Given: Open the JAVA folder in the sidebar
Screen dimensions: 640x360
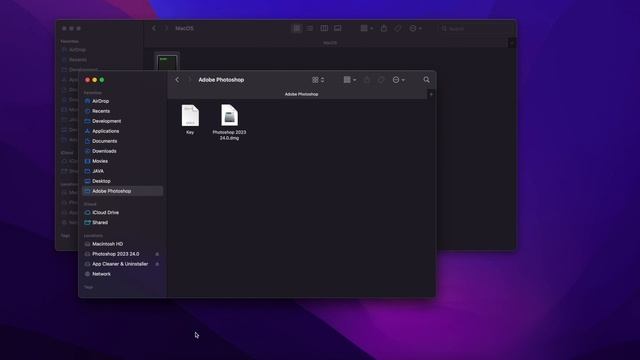Looking at the screenshot, I should (122, 171).
